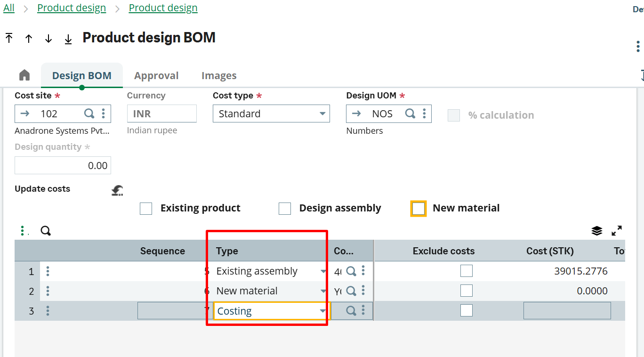Check the Existing product checkbox

(x=146, y=208)
